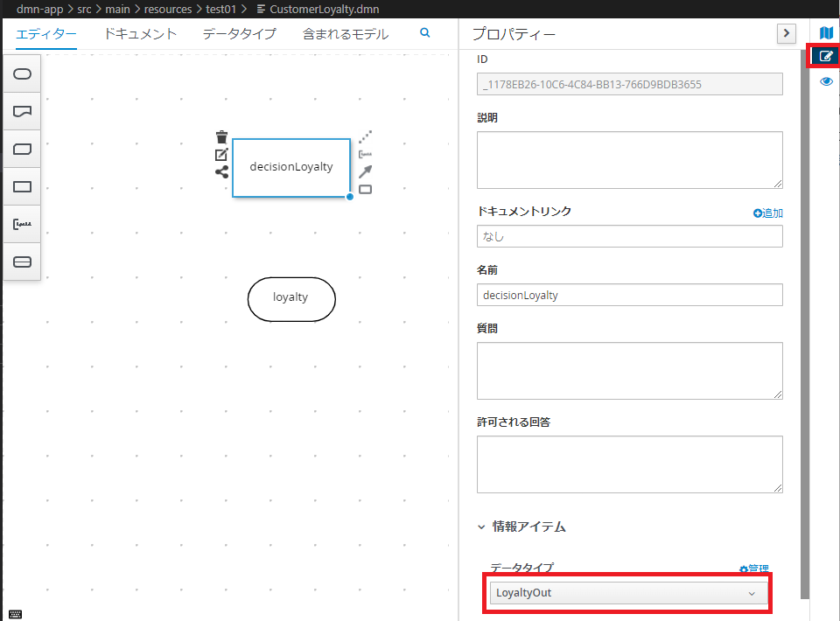Collapse the properties panel with arrow button
Image resolution: width=840 pixels, height=621 pixels.
tap(787, 33)
